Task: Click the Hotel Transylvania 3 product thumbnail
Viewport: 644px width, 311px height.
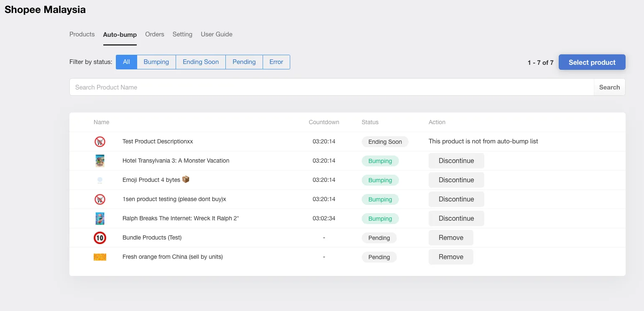Action: (100, 161)
